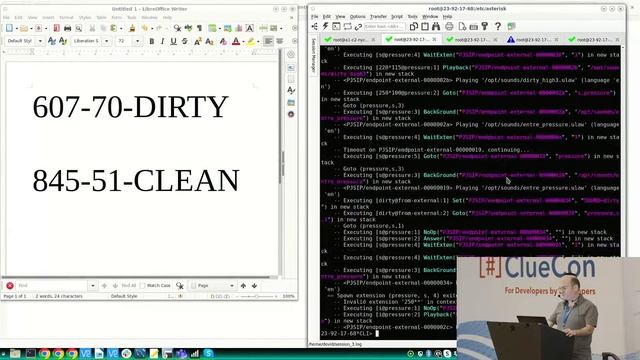Open font name dropdown Liberation Serif

pyautogui.click(x=107, y=41)
